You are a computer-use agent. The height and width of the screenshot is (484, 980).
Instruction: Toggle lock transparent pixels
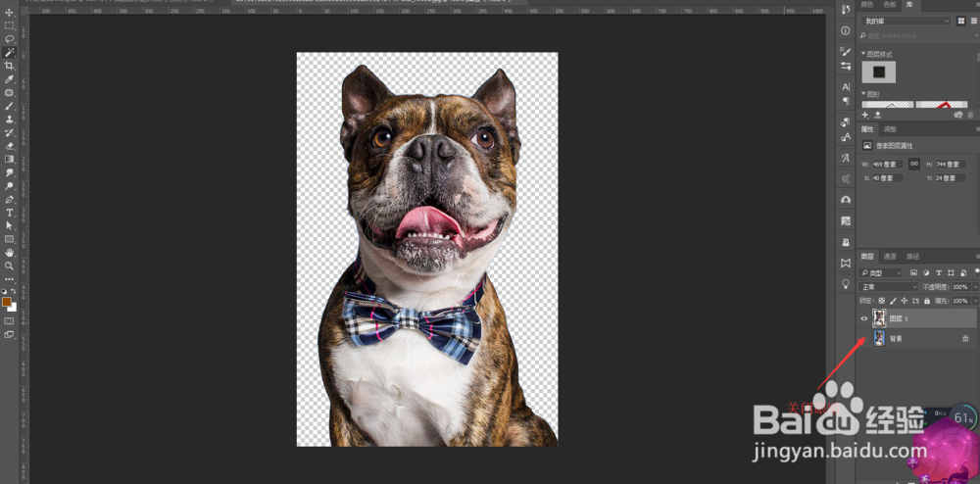[882, 301]
